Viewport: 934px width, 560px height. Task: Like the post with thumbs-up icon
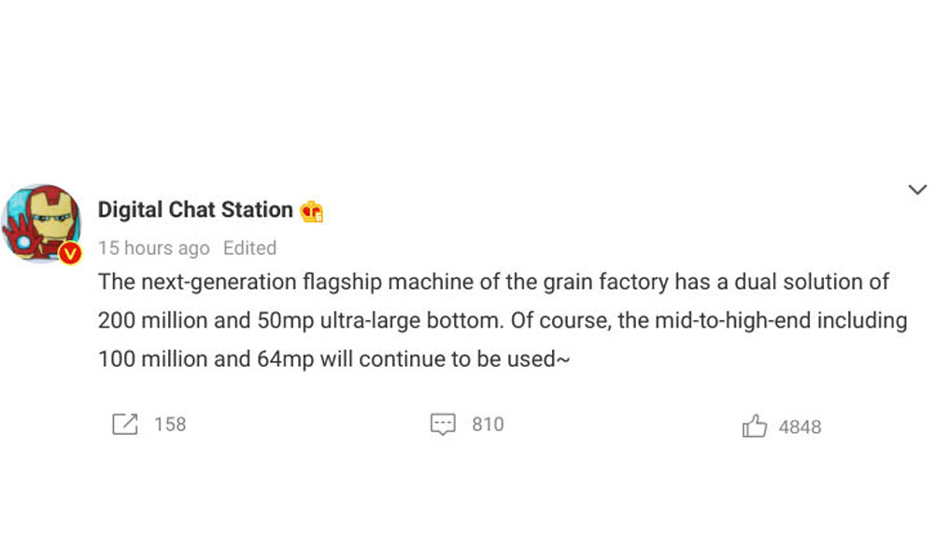click(x=754, y=427)
